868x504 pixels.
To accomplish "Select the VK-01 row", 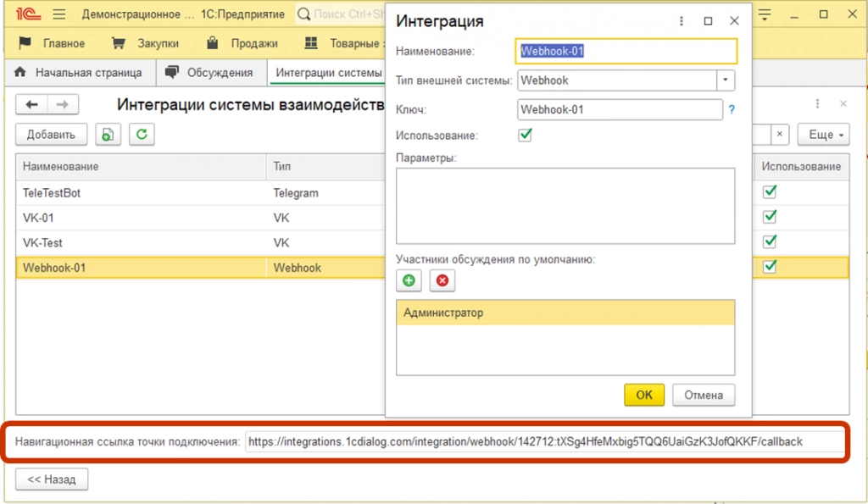I will click(200, 218).
